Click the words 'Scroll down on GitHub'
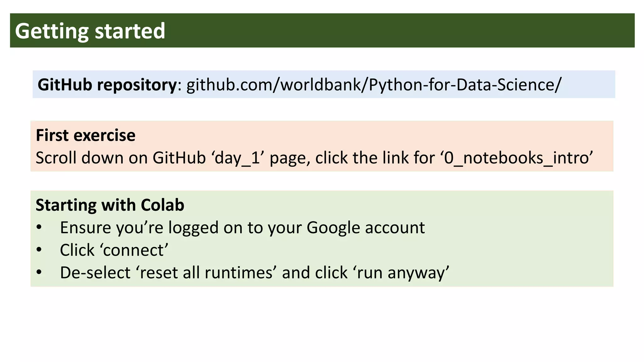 (121, 158)
